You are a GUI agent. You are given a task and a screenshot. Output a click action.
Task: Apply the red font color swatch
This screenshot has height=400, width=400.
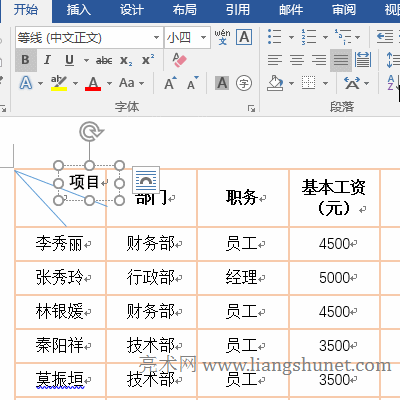pyautogui.click(x=93, y=83)
